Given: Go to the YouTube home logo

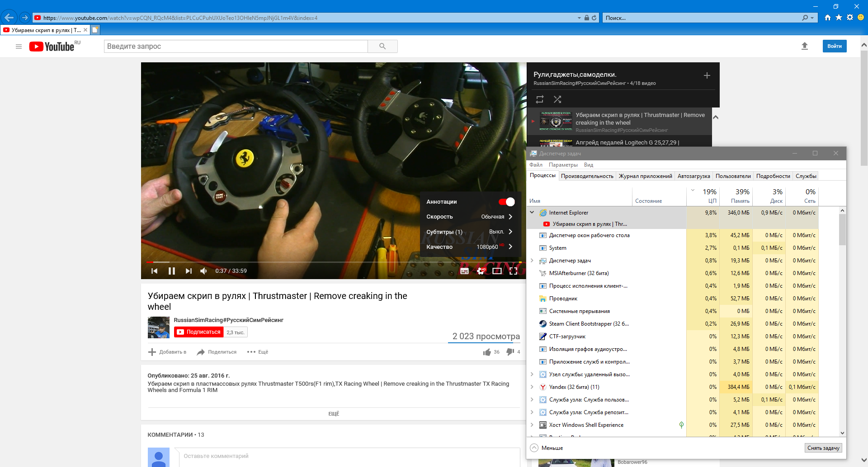Looking at the screenshot, I should click(x=52, y=47).
